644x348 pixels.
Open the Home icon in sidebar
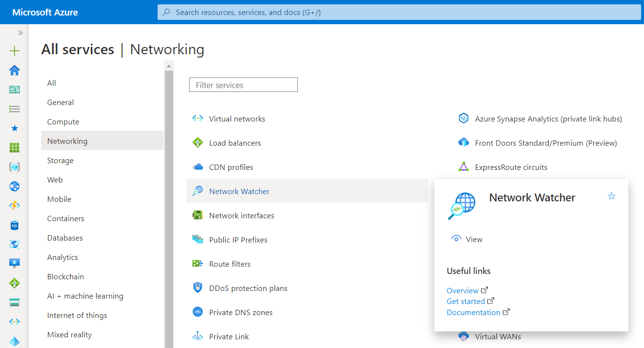[x=15, y=70]
